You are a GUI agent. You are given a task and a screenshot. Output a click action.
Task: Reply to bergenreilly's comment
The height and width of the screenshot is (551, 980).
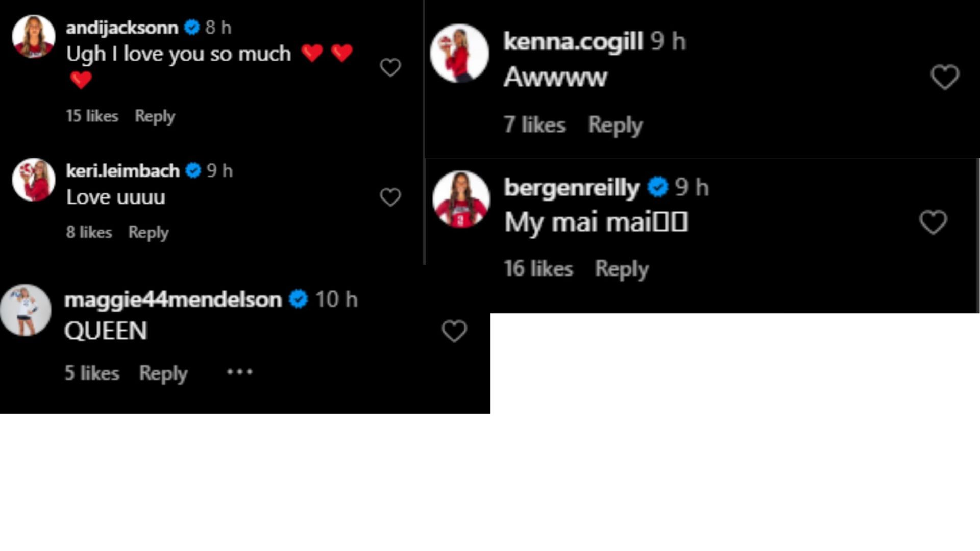coord(622,269)
